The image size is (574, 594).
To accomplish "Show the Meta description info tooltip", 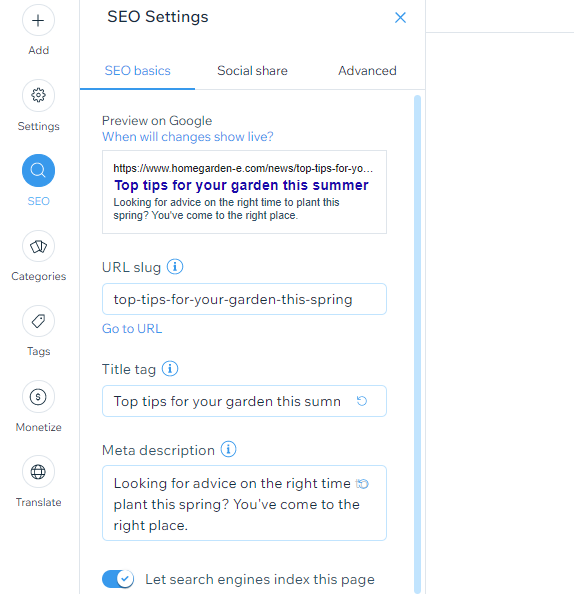I will point(228,449).
